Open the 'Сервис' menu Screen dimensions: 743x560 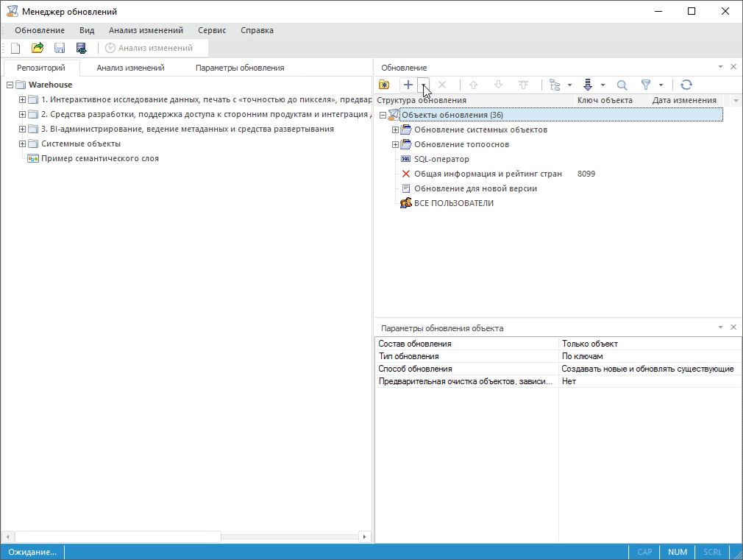pos(212,30)
